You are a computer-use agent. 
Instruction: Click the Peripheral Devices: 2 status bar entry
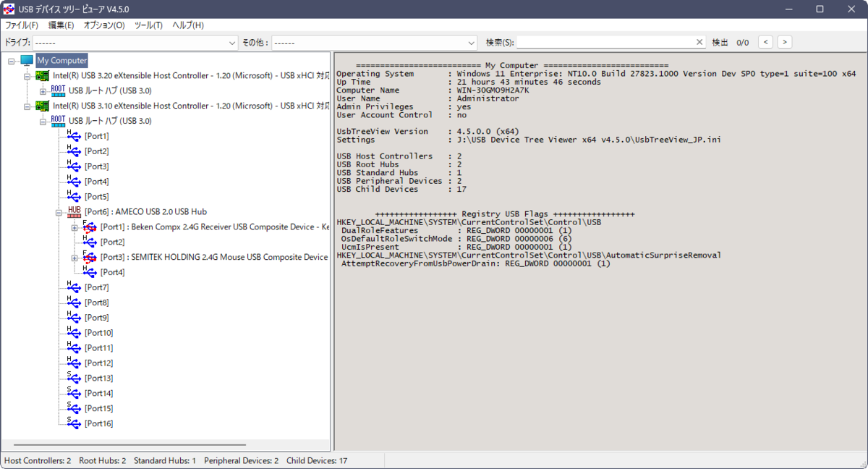(241, 460)
